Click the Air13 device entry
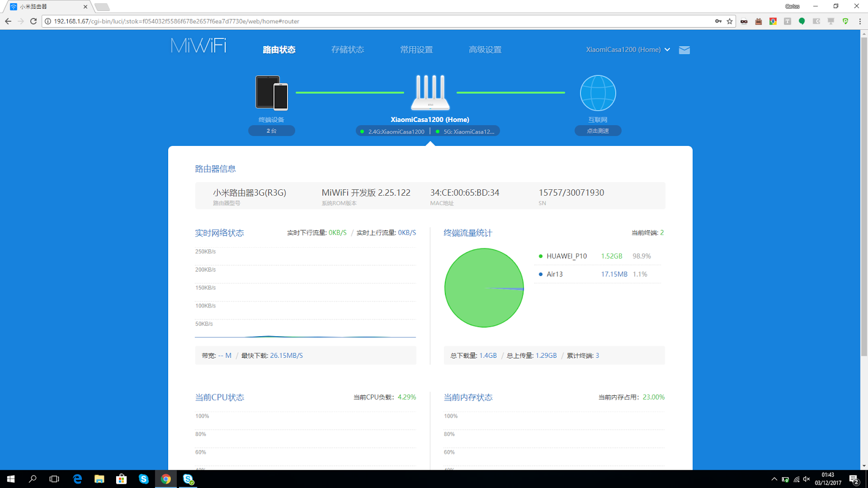Image resolution: width=868 pixels, height=488 pixels. (x=554, y=274)
